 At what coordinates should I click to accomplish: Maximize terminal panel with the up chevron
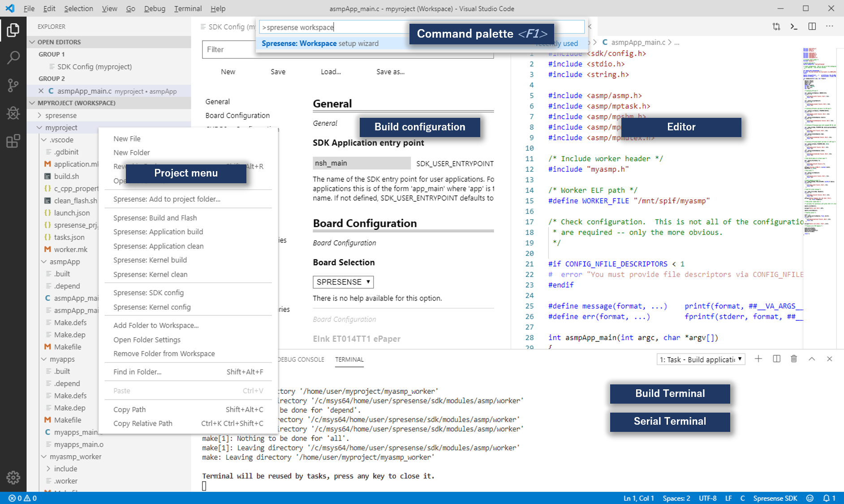coord(812,359)
